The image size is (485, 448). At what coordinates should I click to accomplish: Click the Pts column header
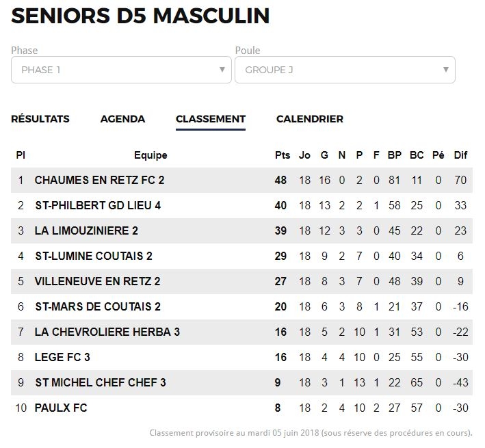283,155
